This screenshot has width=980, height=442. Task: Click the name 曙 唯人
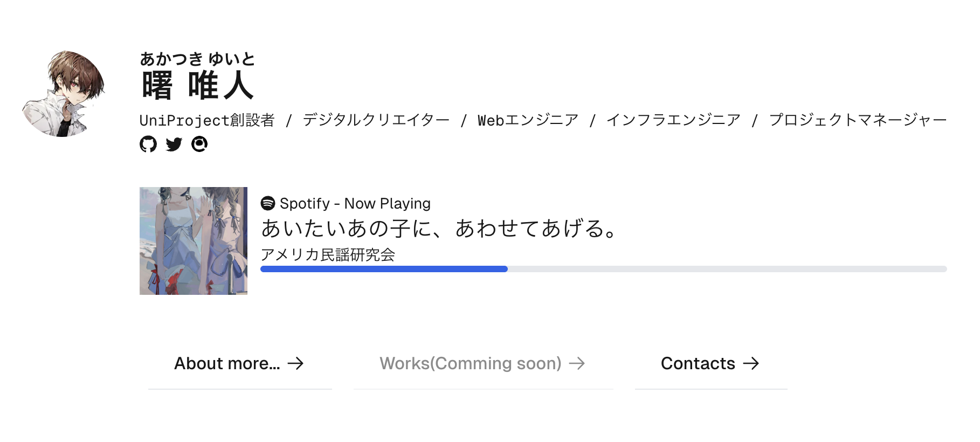point(198,85)
